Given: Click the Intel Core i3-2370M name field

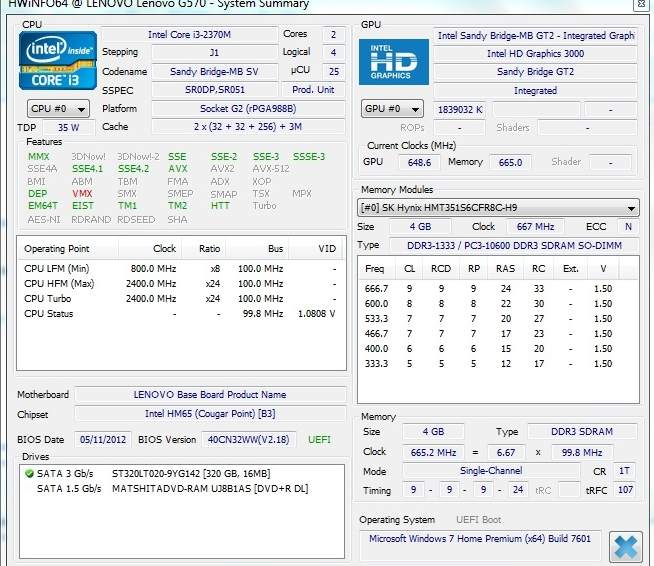Looking at the screenshot, I should coord(189,35).
